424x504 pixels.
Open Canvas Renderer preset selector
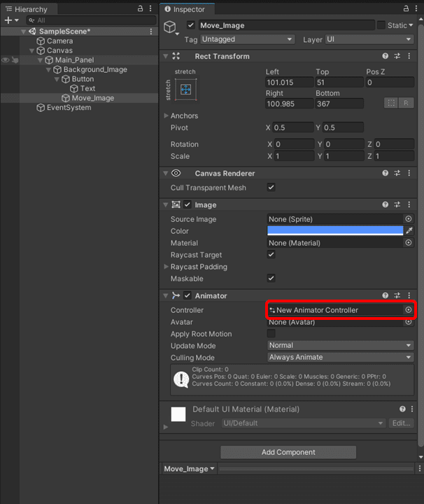point(397,174)
